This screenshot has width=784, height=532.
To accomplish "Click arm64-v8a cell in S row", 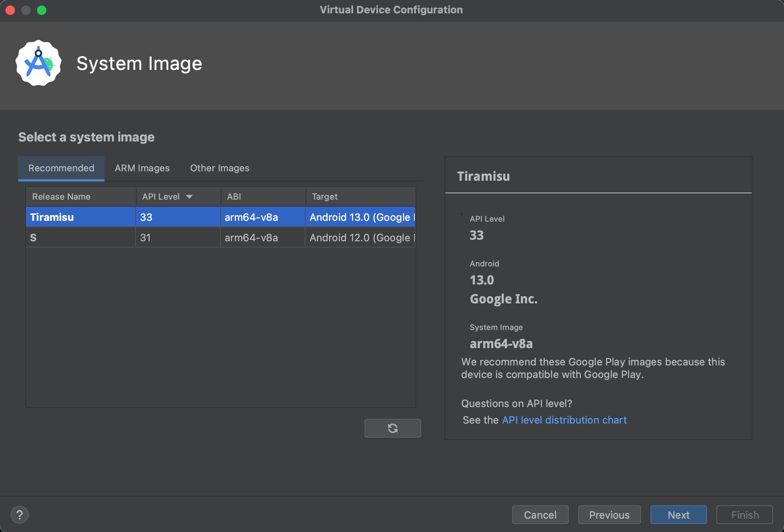I will tap(262, 237).
